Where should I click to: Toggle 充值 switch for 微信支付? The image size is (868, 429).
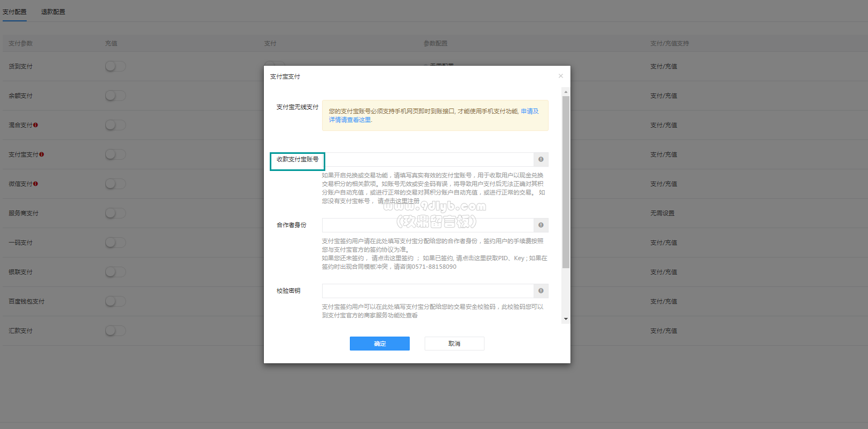pyautogui.click(x=115, y=184)
